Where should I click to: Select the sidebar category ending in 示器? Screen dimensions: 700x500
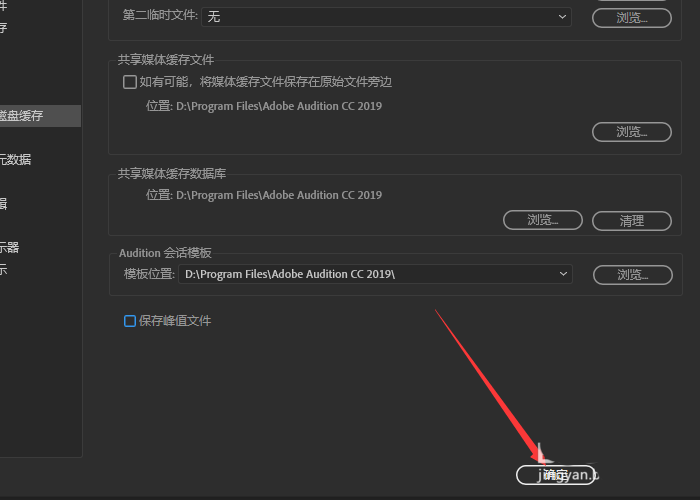[9, 247]
